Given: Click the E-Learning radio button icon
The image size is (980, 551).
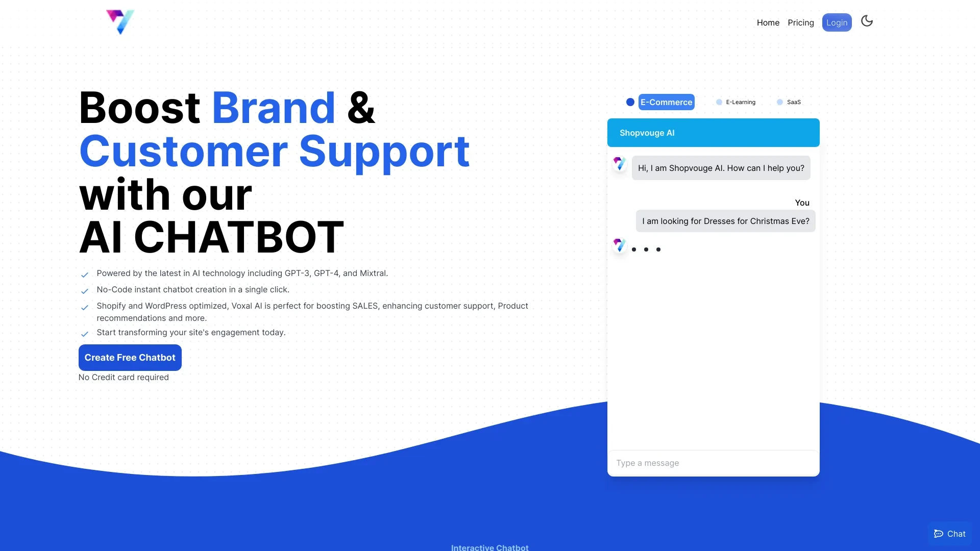Looking at the screenshot, I should click(719, 102).
